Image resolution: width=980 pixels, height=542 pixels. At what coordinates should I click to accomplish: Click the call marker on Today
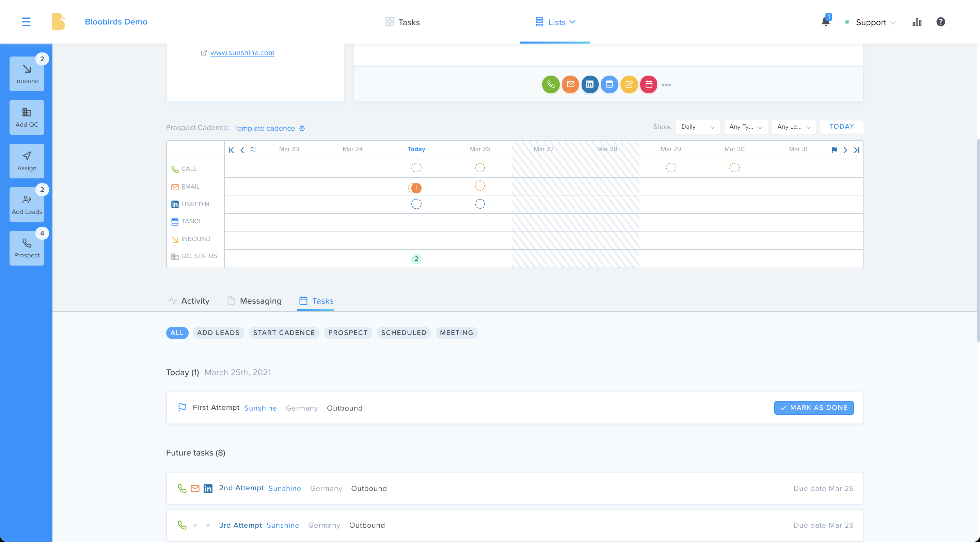pyautogui.click(x=416, y=168)
